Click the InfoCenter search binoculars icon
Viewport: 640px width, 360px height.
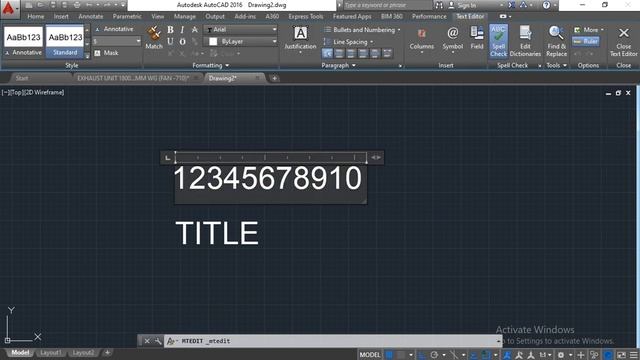[439, 5]
